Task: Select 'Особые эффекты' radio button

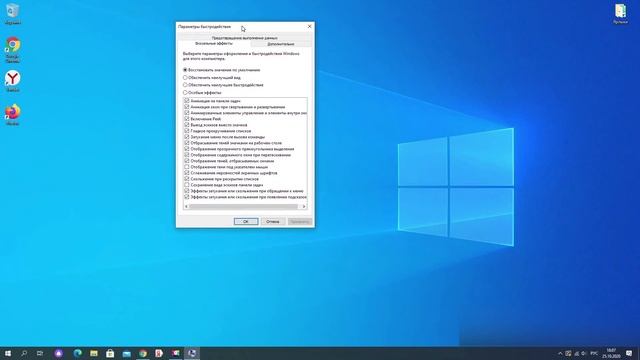Action: [x=185, y=93]
